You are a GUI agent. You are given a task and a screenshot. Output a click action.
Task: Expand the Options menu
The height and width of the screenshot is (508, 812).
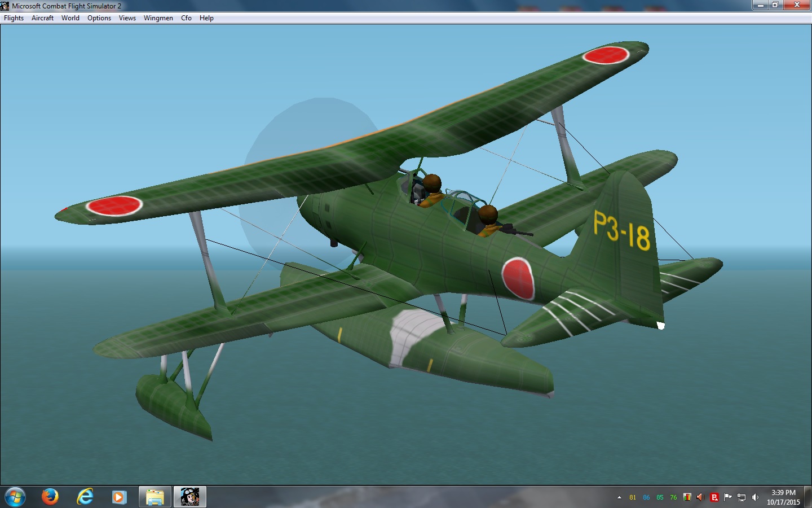point(99,18)
